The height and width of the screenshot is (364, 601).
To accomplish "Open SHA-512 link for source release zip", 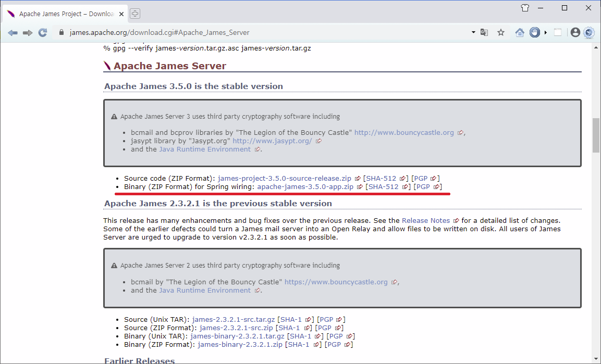I will tap(381, 179).
